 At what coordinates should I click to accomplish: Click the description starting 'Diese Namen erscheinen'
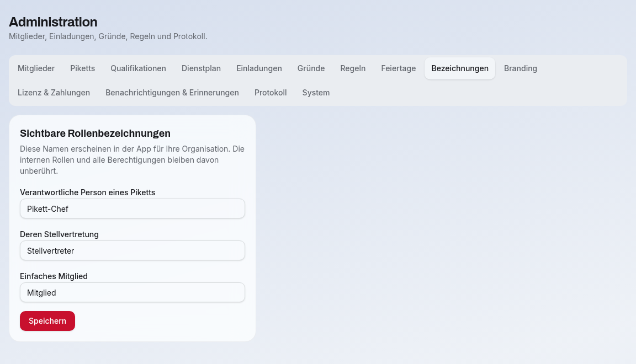click(132, 160)
